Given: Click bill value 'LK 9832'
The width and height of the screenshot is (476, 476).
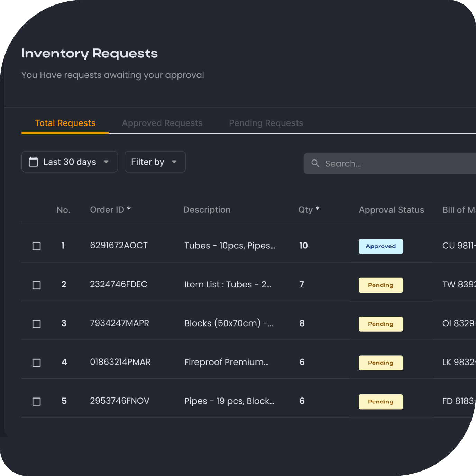Looking at the screenshot, I should click(459, 362).
